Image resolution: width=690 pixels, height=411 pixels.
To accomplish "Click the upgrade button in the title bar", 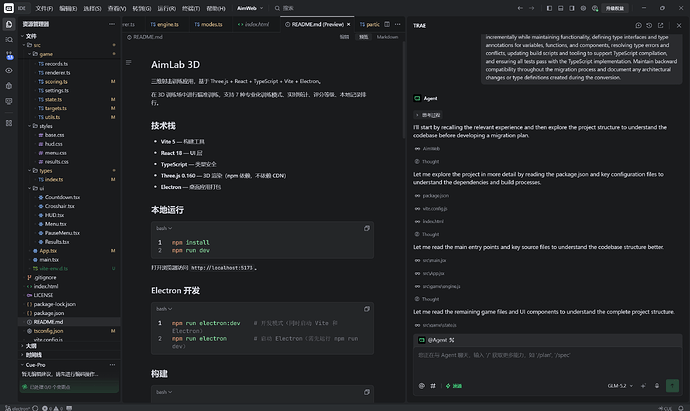I will [615, 8].
